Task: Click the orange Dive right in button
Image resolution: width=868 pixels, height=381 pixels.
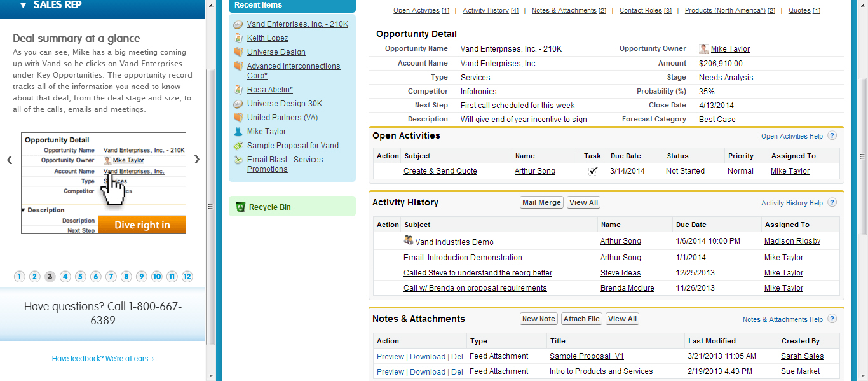Action: (x=142, y=225)
